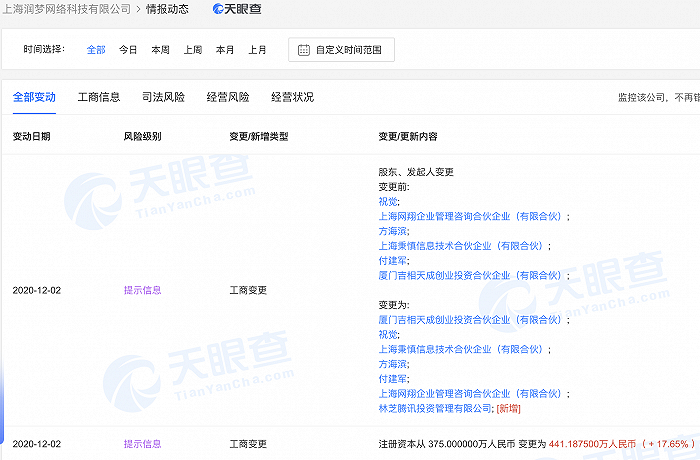Click 工商变更 in shareholder change row

point(248,290)
